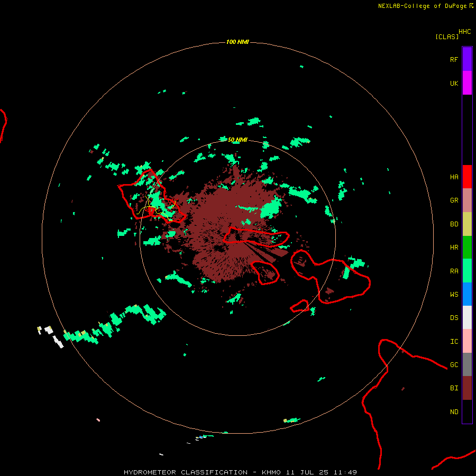Click the HA red legend swatch
The image size is (476, 476).
[x=467, y=177]
